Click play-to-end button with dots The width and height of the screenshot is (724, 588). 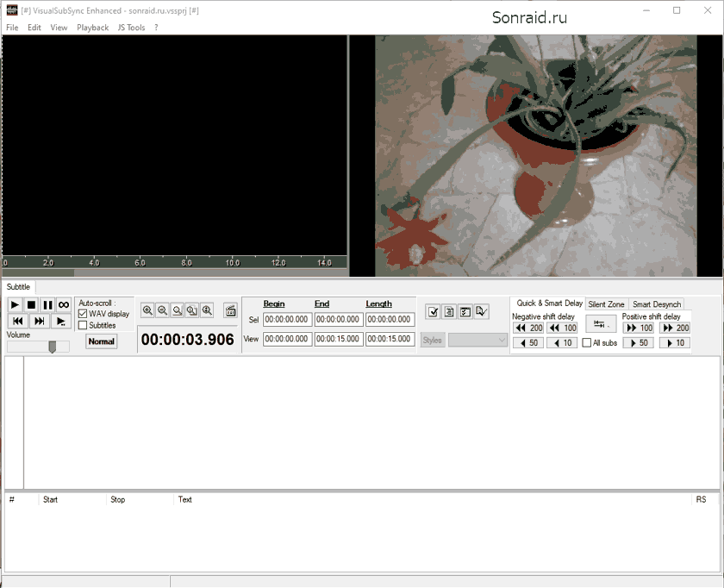tap(61, 321)
